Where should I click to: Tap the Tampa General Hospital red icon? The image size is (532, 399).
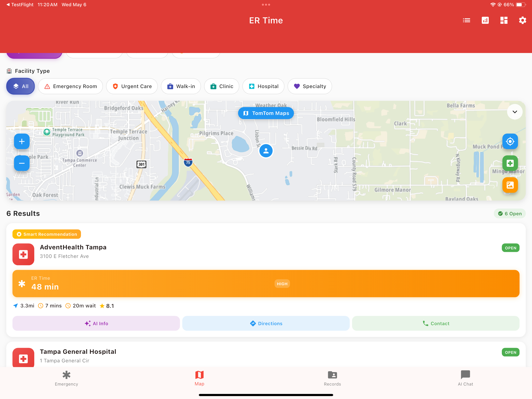tap(23, 358)
